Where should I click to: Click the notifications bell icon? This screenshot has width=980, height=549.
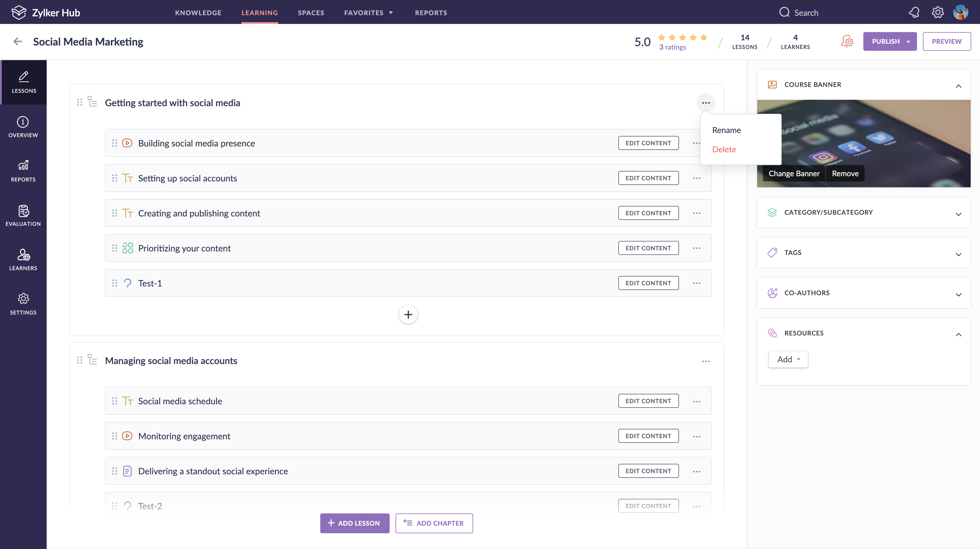tap(914, 13)
